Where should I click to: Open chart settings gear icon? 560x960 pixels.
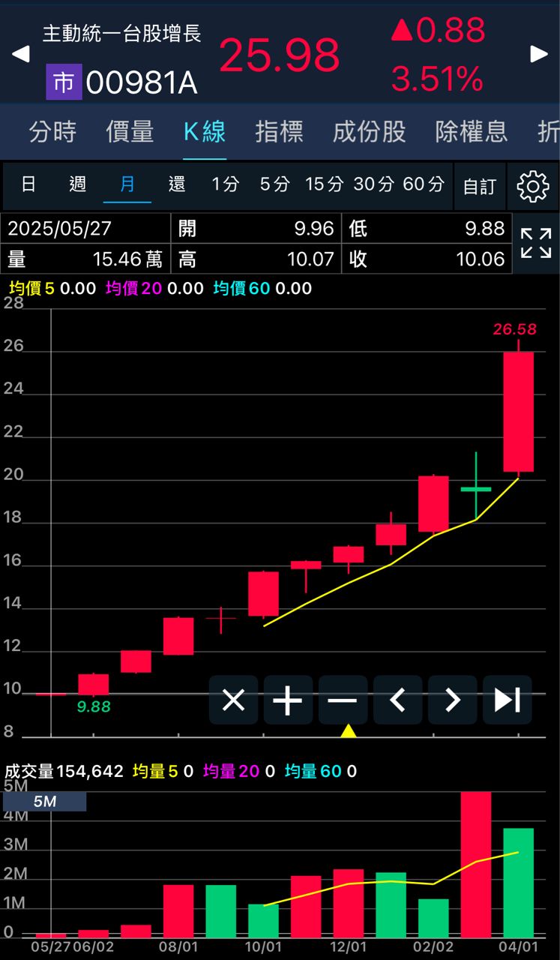(x=533, y=186)
